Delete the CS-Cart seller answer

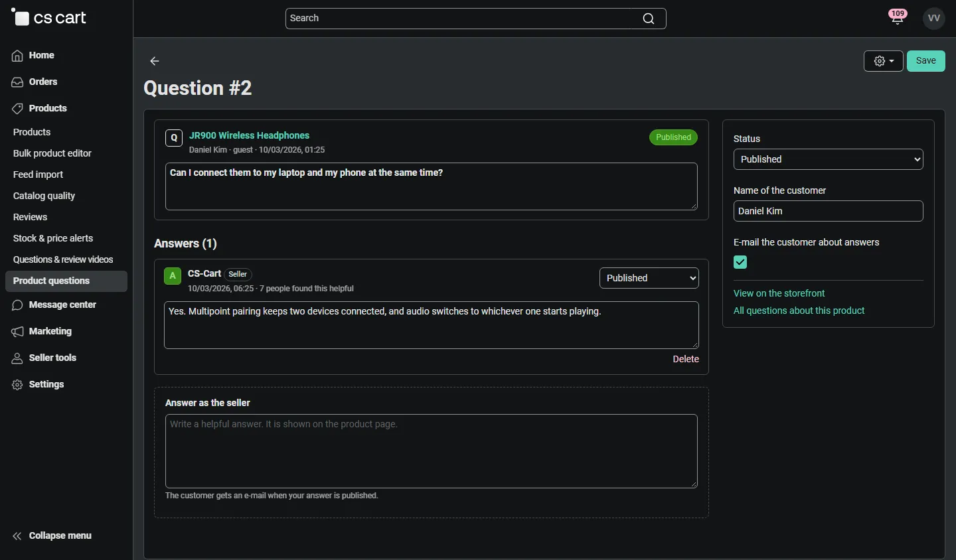coord(686,359)
